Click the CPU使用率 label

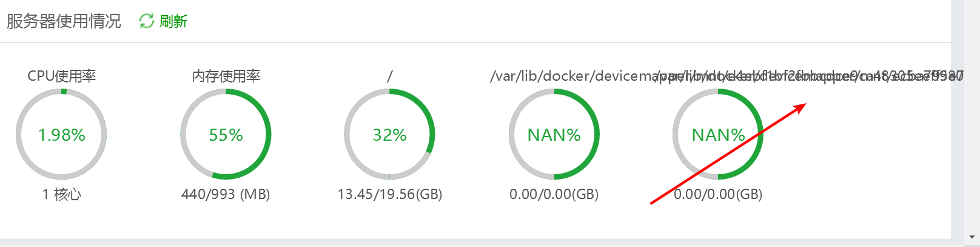[x=61, y=76]
